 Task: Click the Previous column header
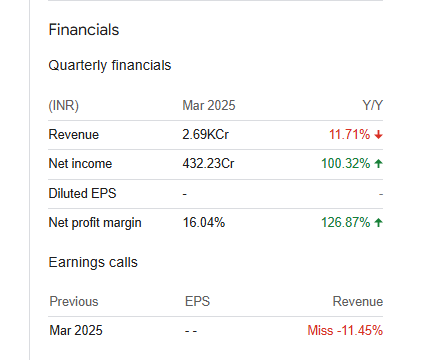(x=74, y=302)
